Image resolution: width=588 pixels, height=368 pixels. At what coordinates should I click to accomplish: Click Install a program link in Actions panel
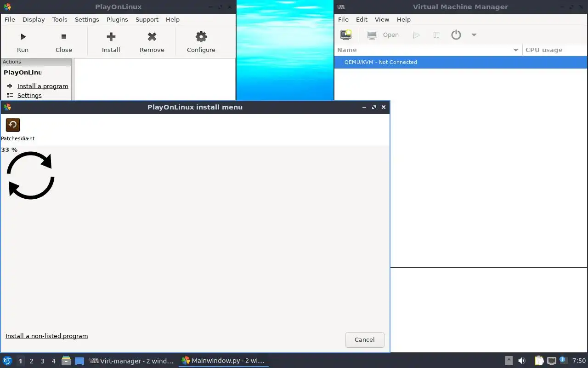coord(43,86)
